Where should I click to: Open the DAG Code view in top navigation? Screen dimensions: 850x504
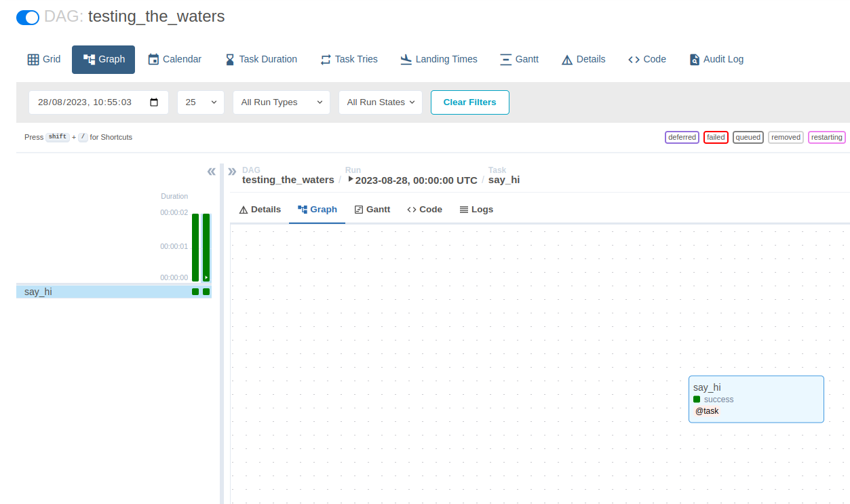tap(646, 59)
